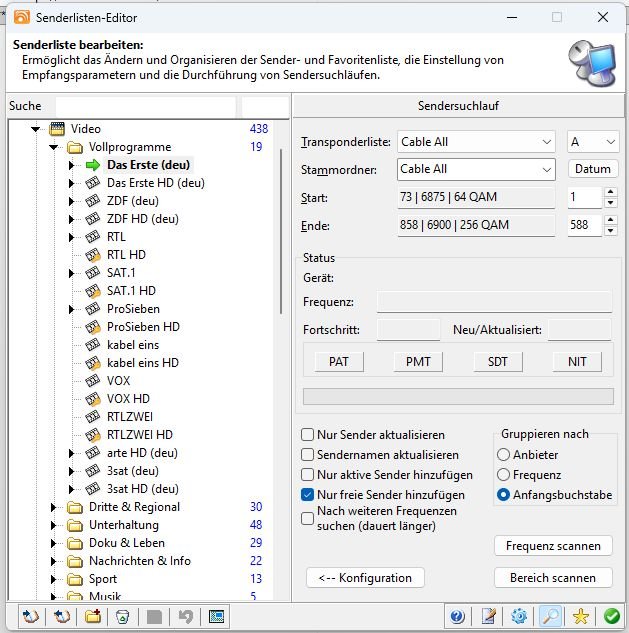Click the channel preview picture icon

(x=216, y=616)
